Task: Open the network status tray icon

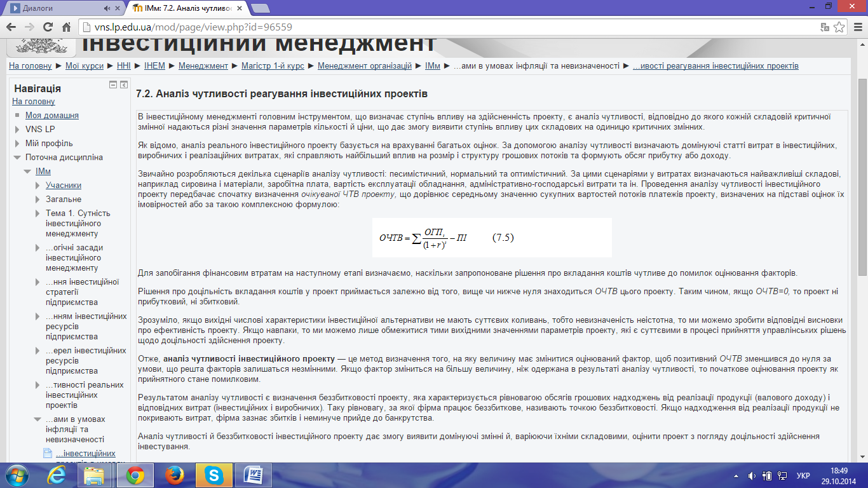Action: 781,475
